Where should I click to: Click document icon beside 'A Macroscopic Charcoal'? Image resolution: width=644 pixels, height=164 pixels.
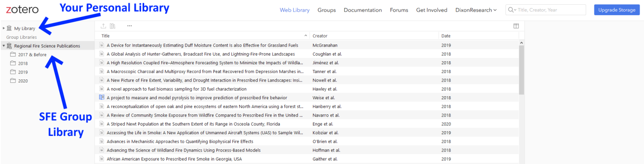(x=102, y=71)
